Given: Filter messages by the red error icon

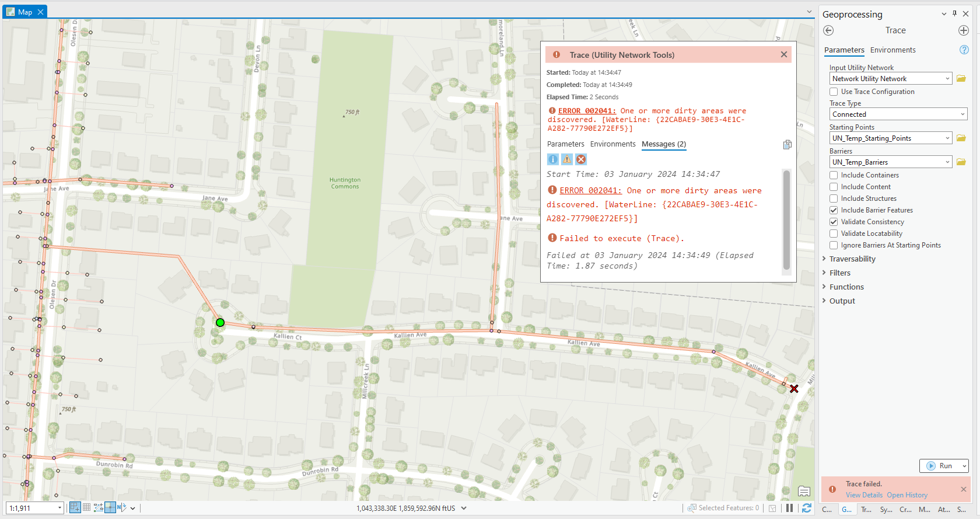Looking at the screenshot, I should [x=581, y=159].
